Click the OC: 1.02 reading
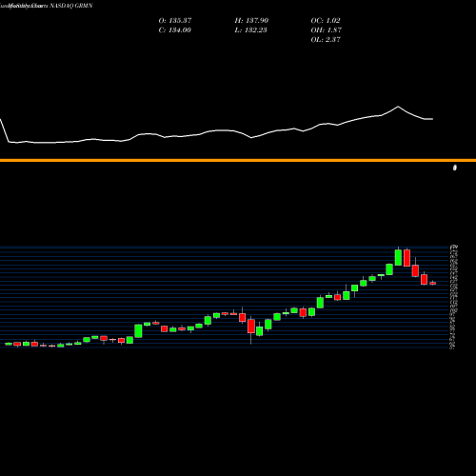 click(x=326, y=20)
